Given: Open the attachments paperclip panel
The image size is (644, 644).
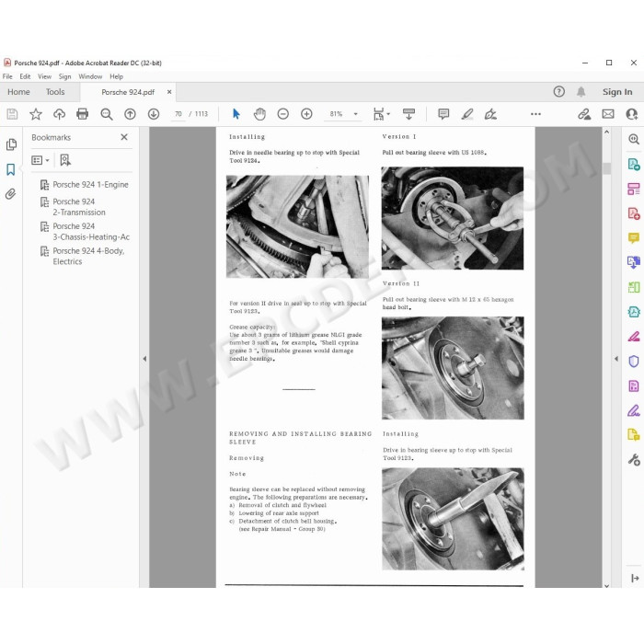Looking at the screenshot, I should pyautogui.click(x=11, y=194).
